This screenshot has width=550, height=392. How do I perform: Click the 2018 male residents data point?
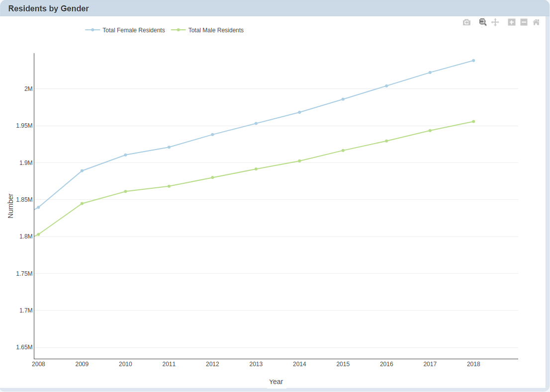pos(473,122)
